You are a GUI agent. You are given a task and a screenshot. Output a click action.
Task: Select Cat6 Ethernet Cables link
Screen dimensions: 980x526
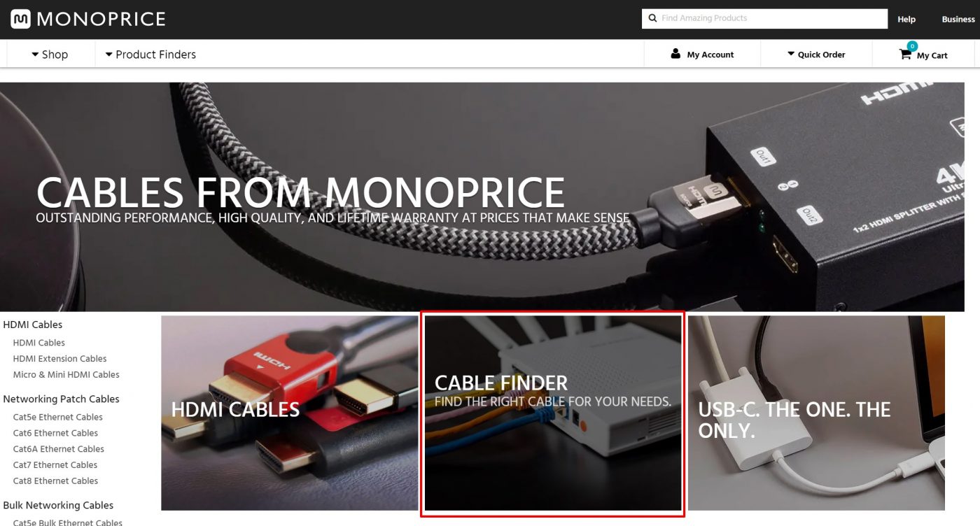point(55,433)
